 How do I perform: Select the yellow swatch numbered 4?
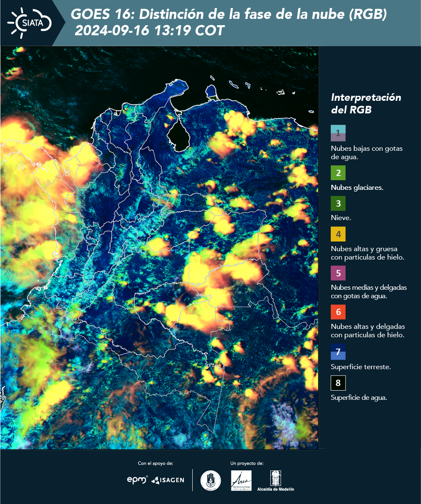click(x=338, y=234)
